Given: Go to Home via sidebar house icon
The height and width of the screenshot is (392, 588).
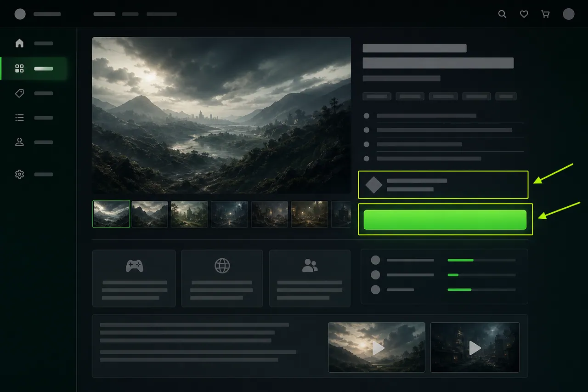Looking at the screenshot, I should pyautogui.click(x=19, y=43).
